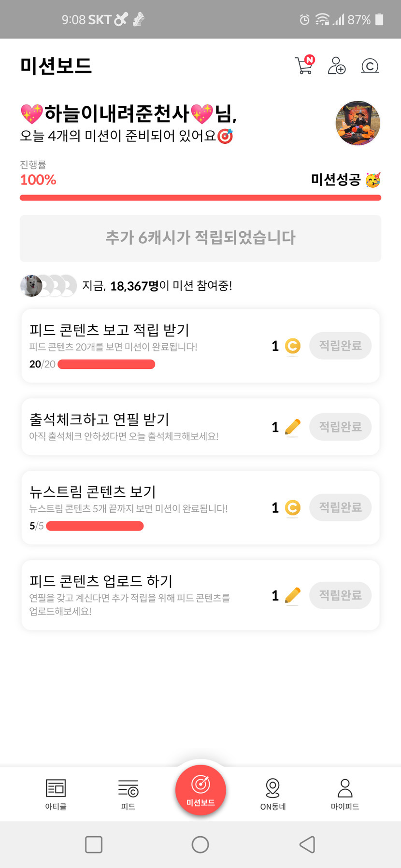Tap the red mission progress bar at 100%
Screen dimensions: 401x868
200,197
